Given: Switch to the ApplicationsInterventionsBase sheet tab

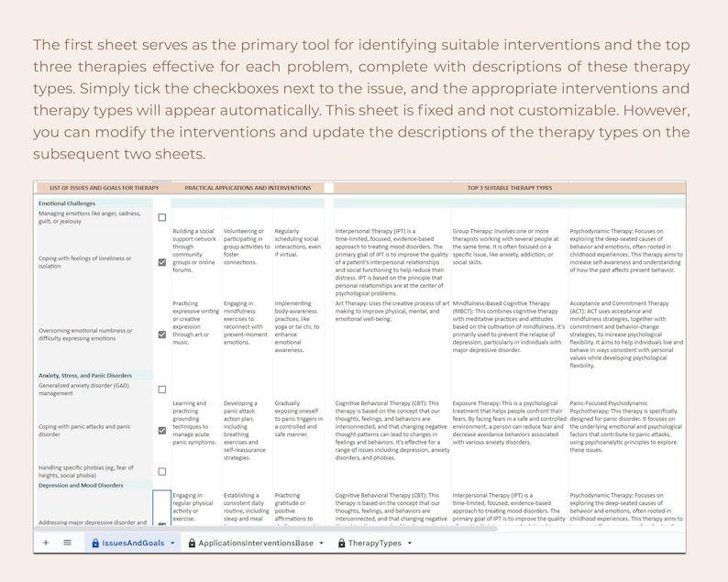Looking at the screenshot, I should coord(256,543).
